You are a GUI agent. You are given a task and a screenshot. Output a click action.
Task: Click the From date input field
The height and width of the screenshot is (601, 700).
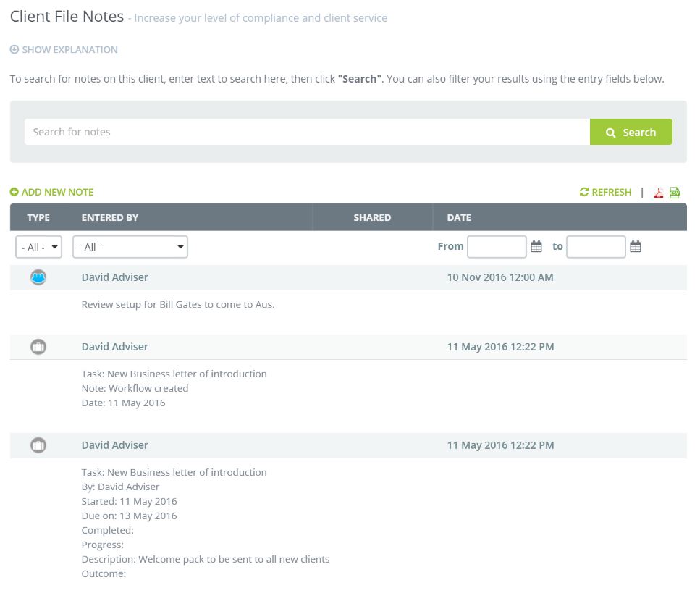click(497, 247)
